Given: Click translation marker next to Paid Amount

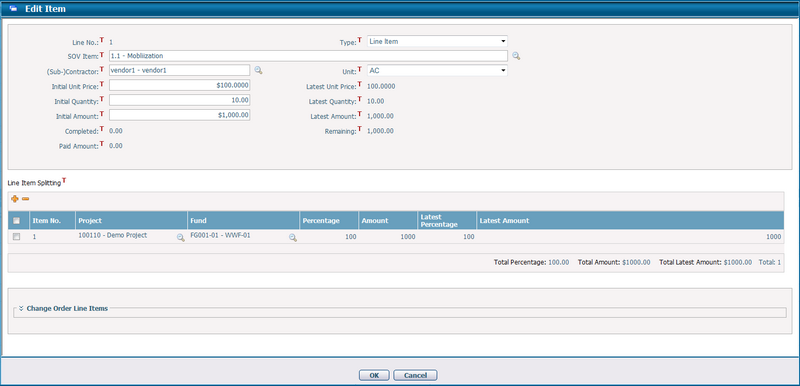Looking at the screenshot, I should 102,143.
